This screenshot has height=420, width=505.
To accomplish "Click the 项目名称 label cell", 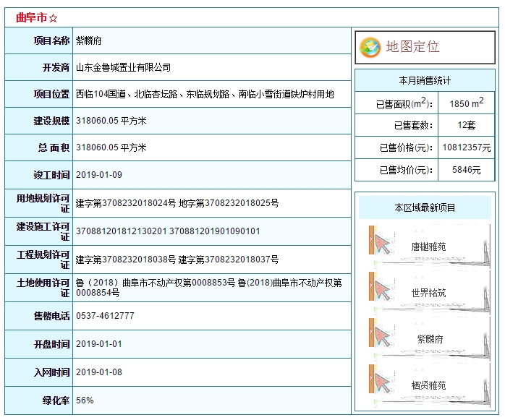I will (x=39, y=40).
